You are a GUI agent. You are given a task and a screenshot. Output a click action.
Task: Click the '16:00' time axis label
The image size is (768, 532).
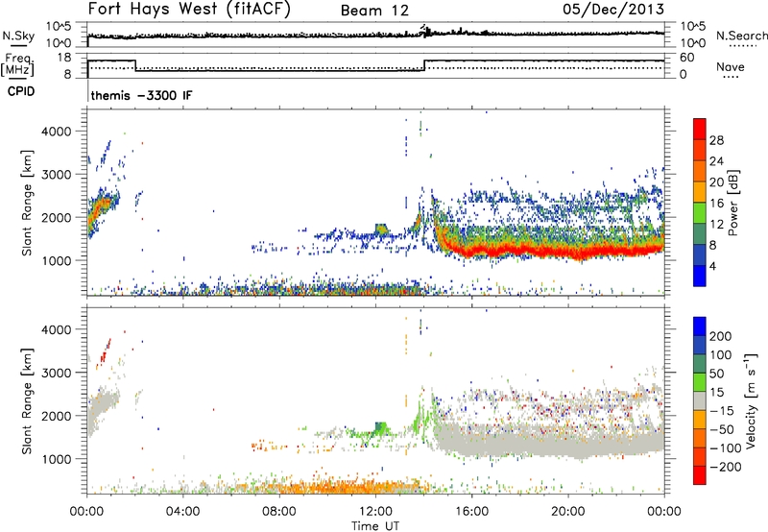471,512
